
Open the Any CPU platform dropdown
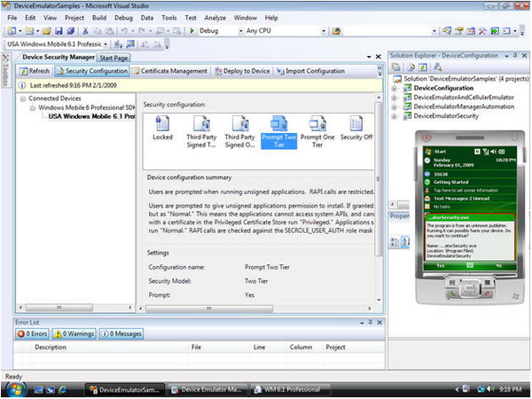coord(324,31)
